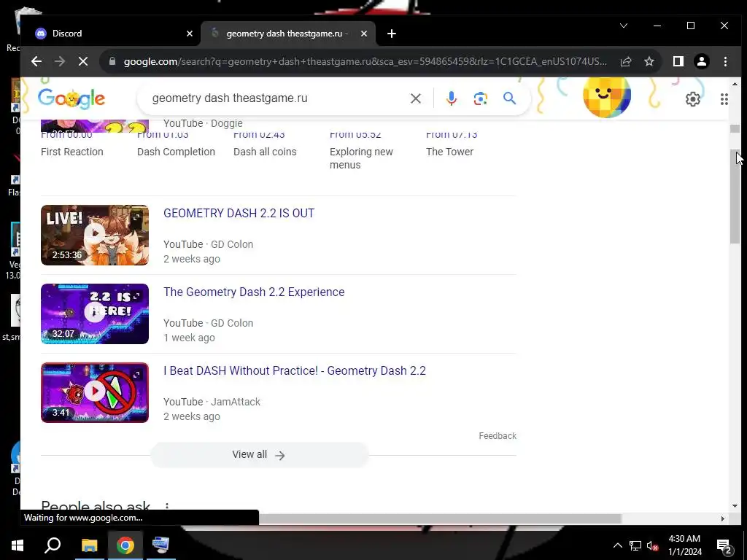Close the geometry dash search tab
The width and height of the screenshot is (747, 560).
(x=364, y=34)
